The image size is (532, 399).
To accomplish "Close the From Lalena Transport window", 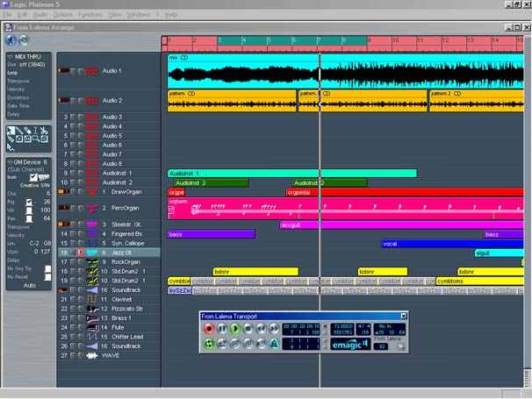I will (x=404, y=316).
